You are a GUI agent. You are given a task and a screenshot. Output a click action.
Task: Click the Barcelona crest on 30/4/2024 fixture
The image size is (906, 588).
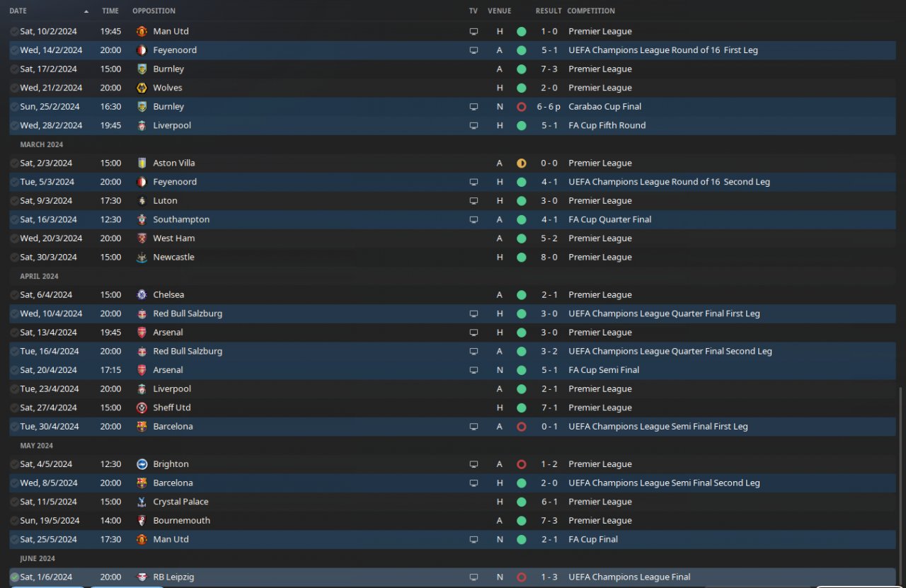pos(142,427)
